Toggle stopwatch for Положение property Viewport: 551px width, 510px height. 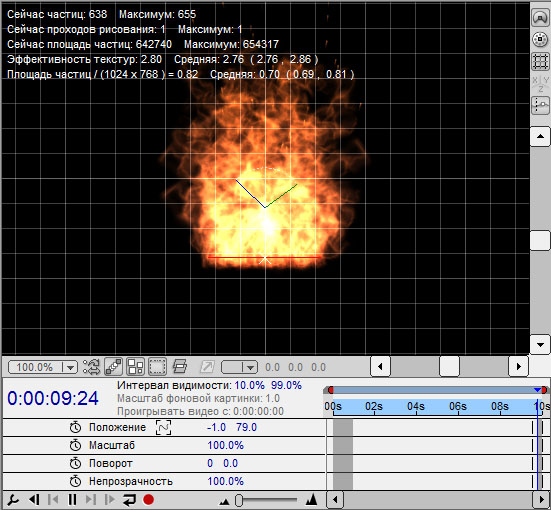75,427
